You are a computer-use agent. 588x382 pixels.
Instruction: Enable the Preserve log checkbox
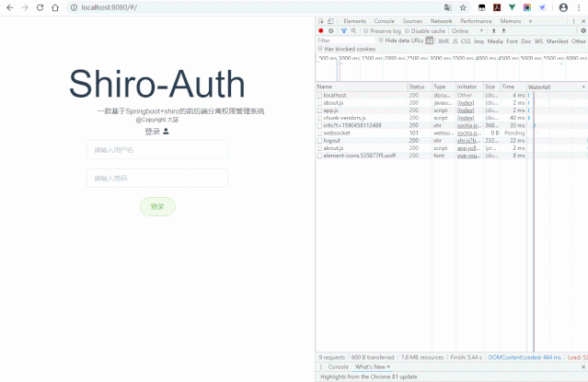coord(365,31)
